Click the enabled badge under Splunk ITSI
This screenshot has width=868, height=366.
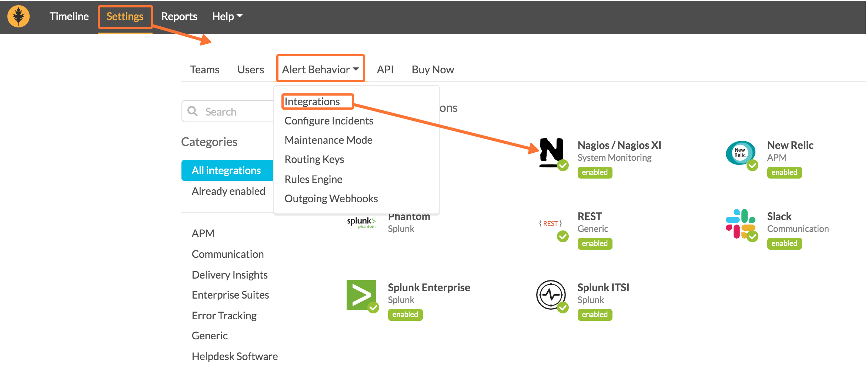(595, 315)
